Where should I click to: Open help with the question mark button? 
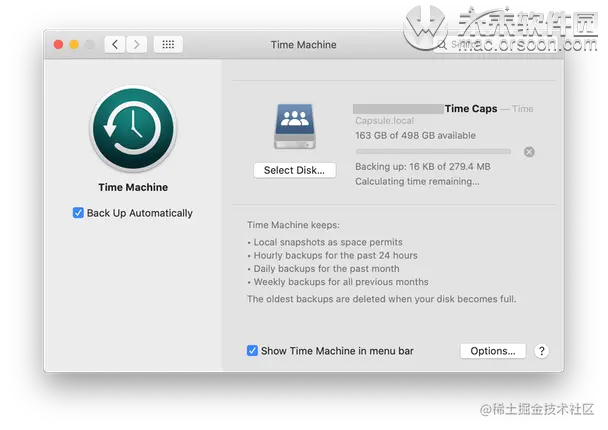click(x=541, y=351)
